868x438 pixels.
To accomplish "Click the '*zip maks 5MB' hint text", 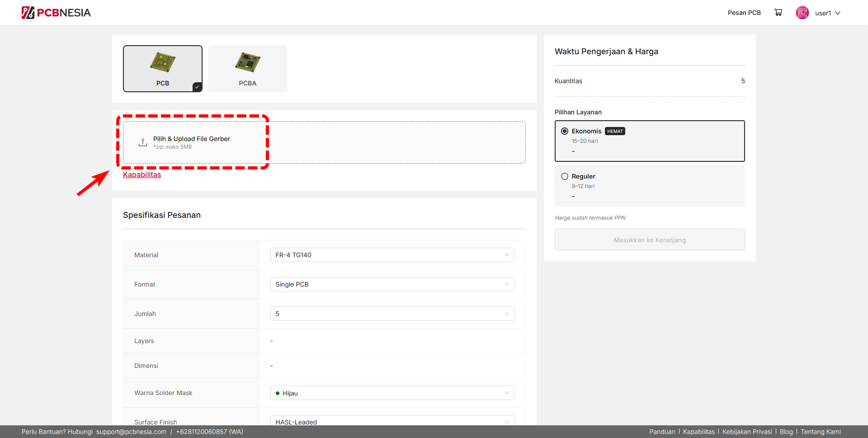I will point(173,147).
